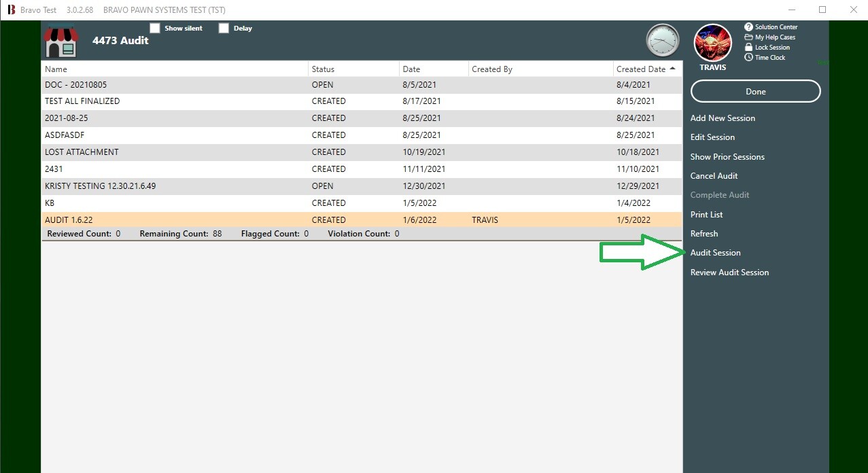This screenshot has height=473, width=868.
Task: Click the store home icon
Action: 61,41
